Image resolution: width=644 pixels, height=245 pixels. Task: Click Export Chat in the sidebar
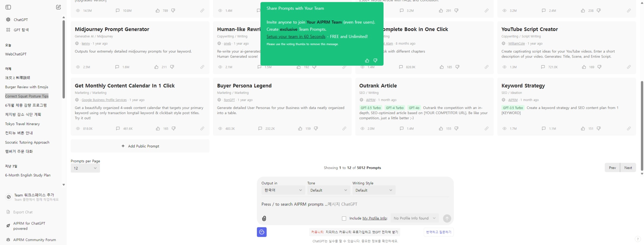[x=23, y=212]
